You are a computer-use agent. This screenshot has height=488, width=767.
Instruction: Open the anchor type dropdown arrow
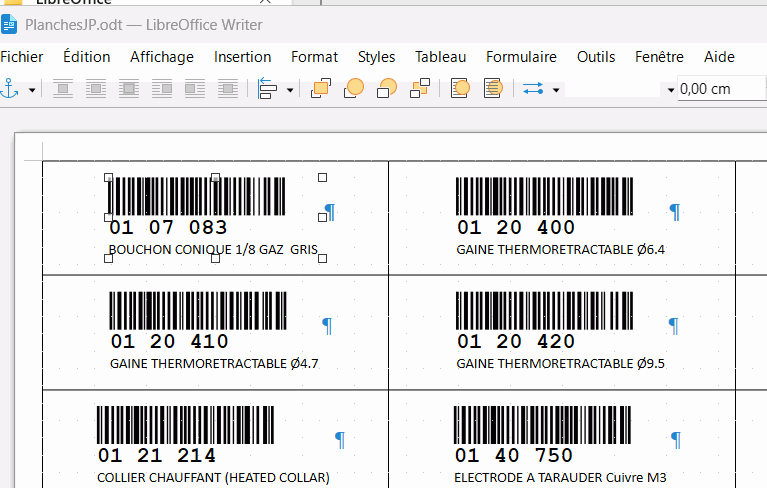coord(32,90)
